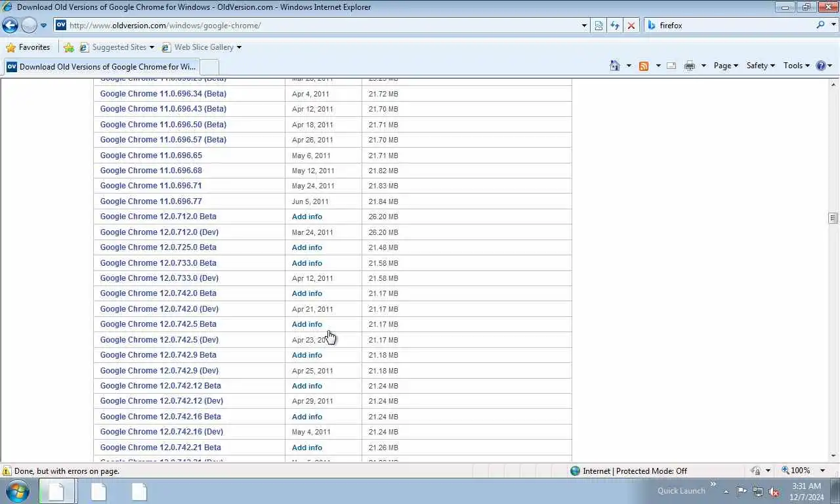Open the recent pages dropdown arrow
The width and height of the screenshot is (840, 504).
43,26
